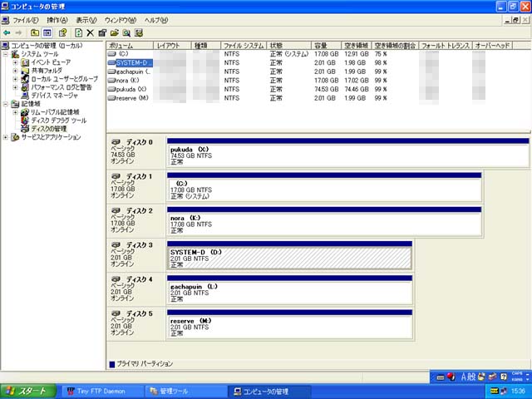Toggle the Show/Hide Console Tree icon
Screen dimensions: 532x399
pyautogui.click(x=48, y=32)
